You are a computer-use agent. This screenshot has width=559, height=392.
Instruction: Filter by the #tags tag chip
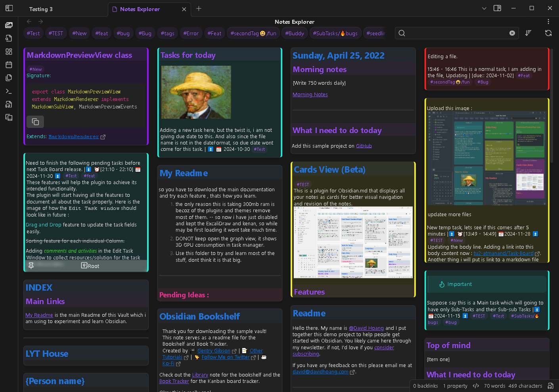pos(167,33)
